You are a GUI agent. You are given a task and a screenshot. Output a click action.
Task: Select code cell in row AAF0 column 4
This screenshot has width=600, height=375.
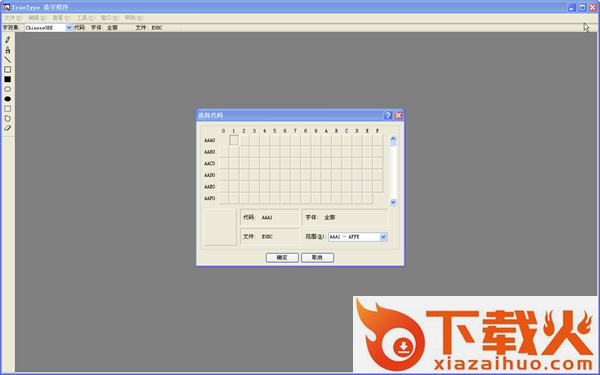click(264, 198)
